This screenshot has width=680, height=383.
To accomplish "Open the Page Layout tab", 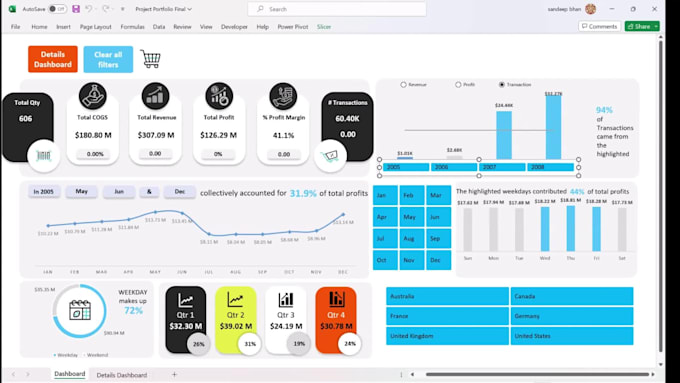I will pos(95,26).
